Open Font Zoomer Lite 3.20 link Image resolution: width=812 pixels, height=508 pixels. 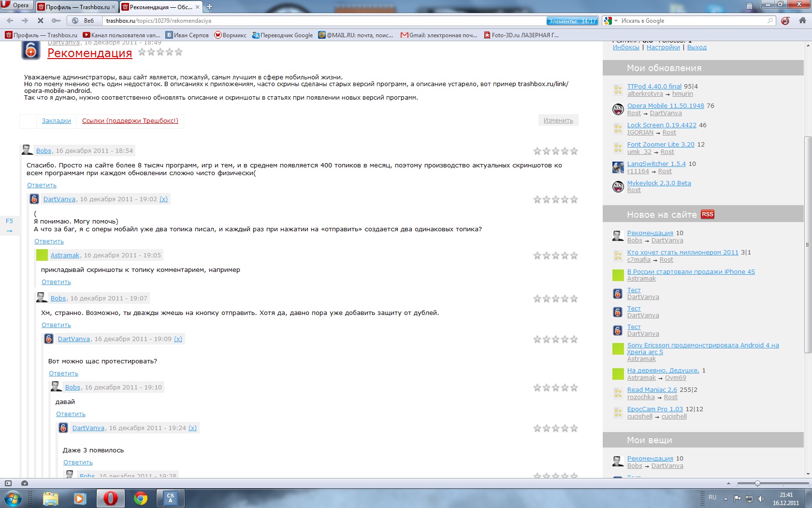pyautogui.click(x=661, y=145)
